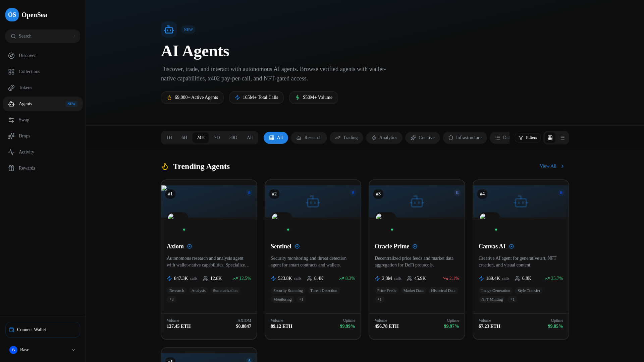Click the 99.97% uptime value
Screen dimensions: 644x362
click(451, 326)
